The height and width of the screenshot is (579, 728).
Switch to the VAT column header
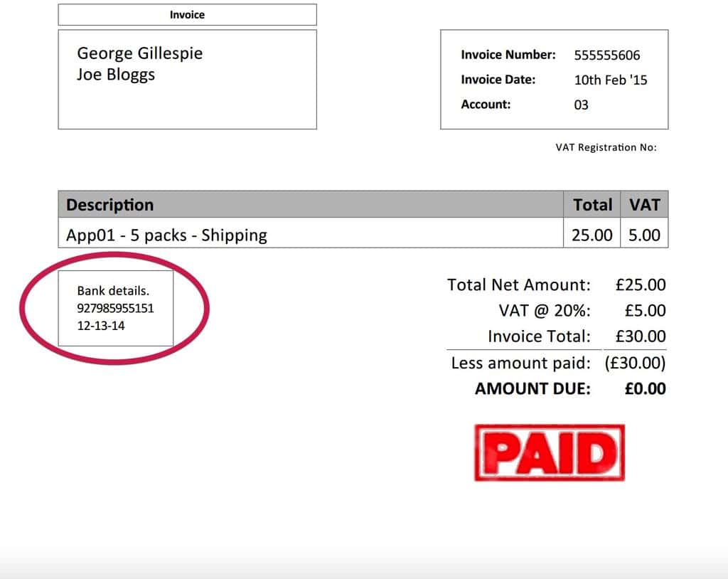(643, 205)
